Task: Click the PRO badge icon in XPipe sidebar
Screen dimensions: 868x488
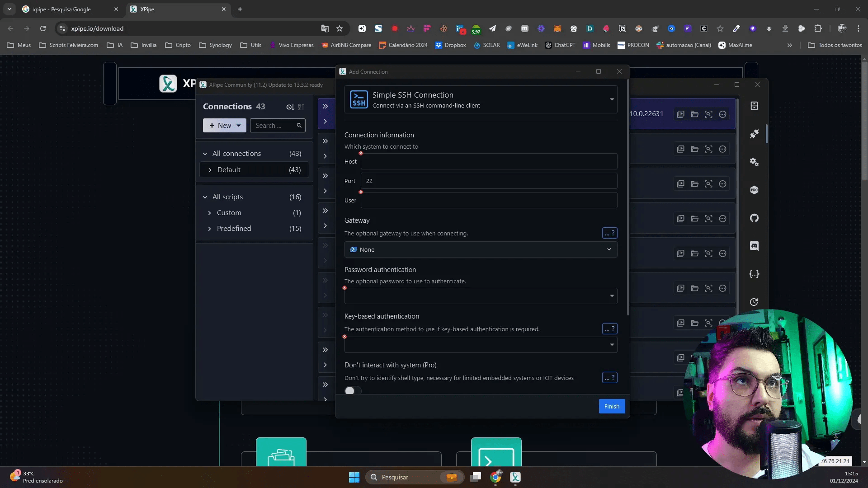Action: tap(754, 190)
